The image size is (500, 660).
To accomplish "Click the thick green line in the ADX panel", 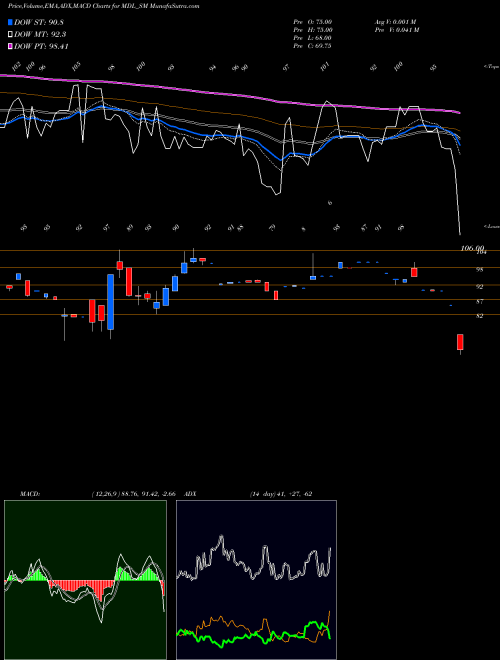I will pyautogui.click(x=253, y=635).
